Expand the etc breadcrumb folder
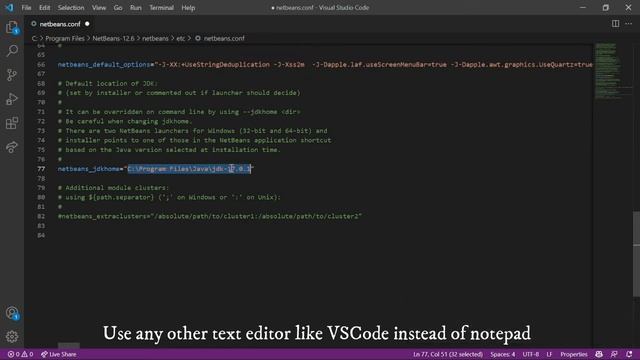The image size is (640, 360). click(x=180, y=38)
